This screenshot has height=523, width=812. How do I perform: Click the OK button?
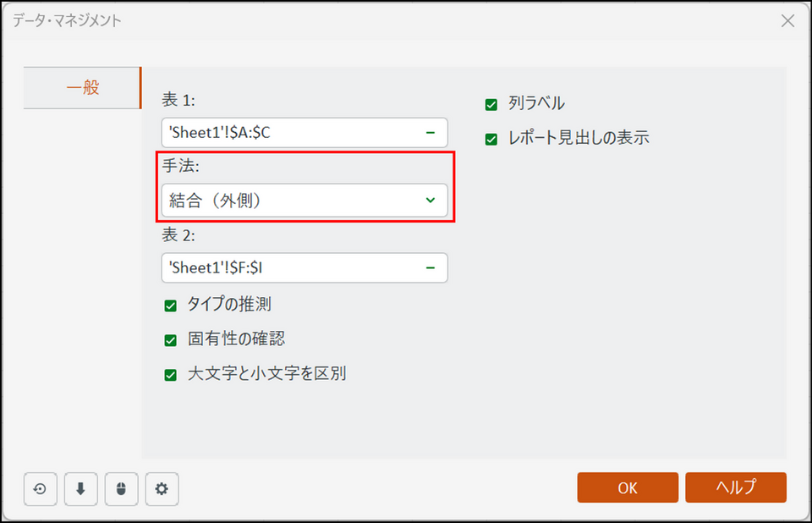point(628,487)
